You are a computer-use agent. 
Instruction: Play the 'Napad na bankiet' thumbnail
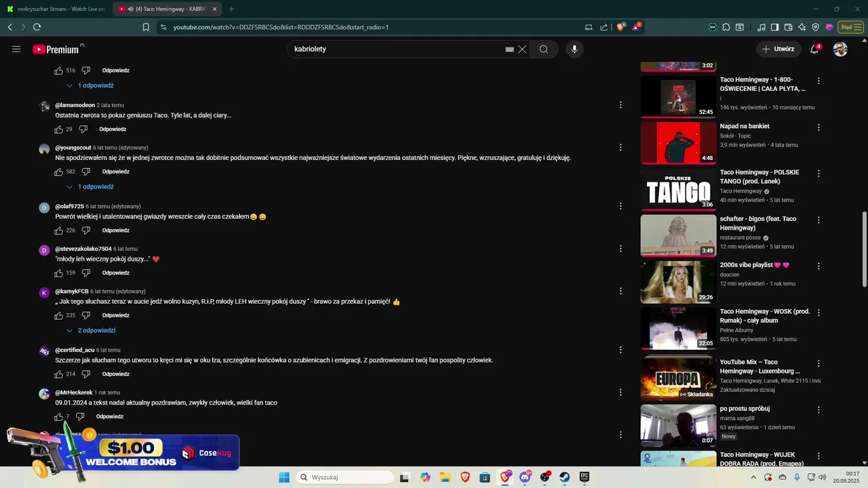tap(678, 143)
